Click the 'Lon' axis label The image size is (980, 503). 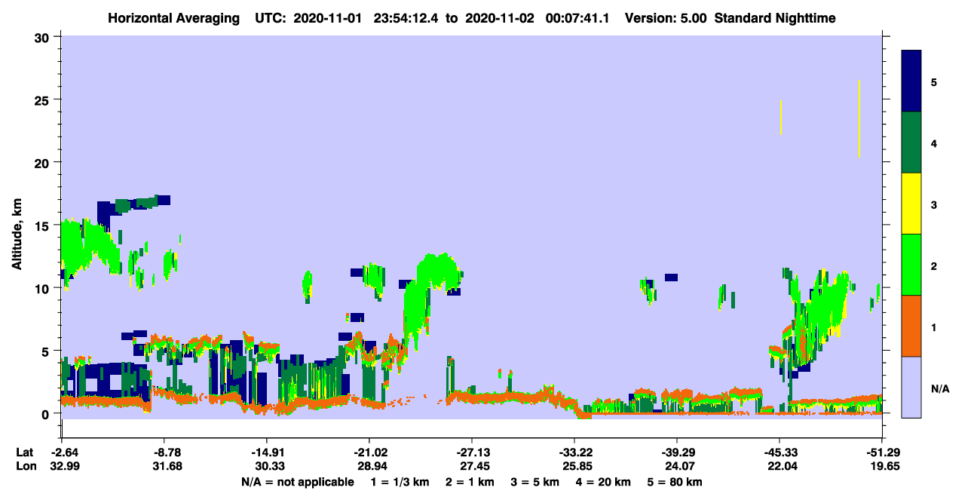[25, 466]
